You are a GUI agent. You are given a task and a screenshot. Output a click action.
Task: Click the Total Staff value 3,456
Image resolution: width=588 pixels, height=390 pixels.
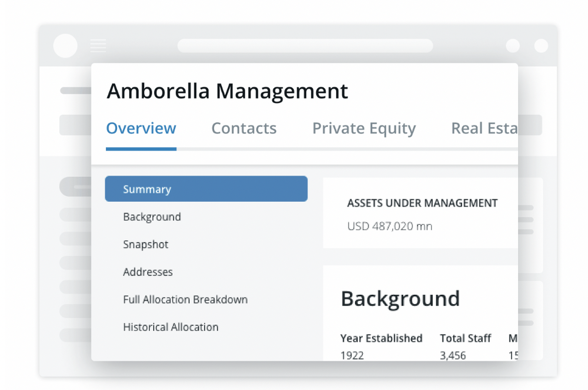453,355
